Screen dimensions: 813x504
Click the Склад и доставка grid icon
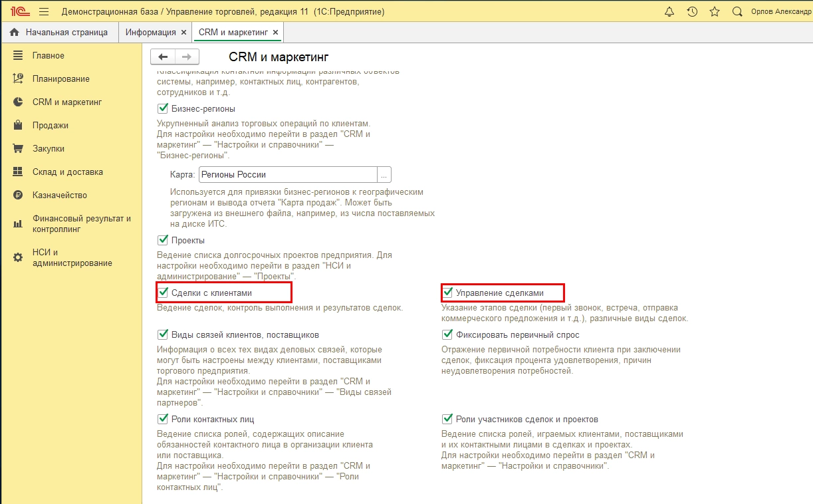click(x=18, y=172)
